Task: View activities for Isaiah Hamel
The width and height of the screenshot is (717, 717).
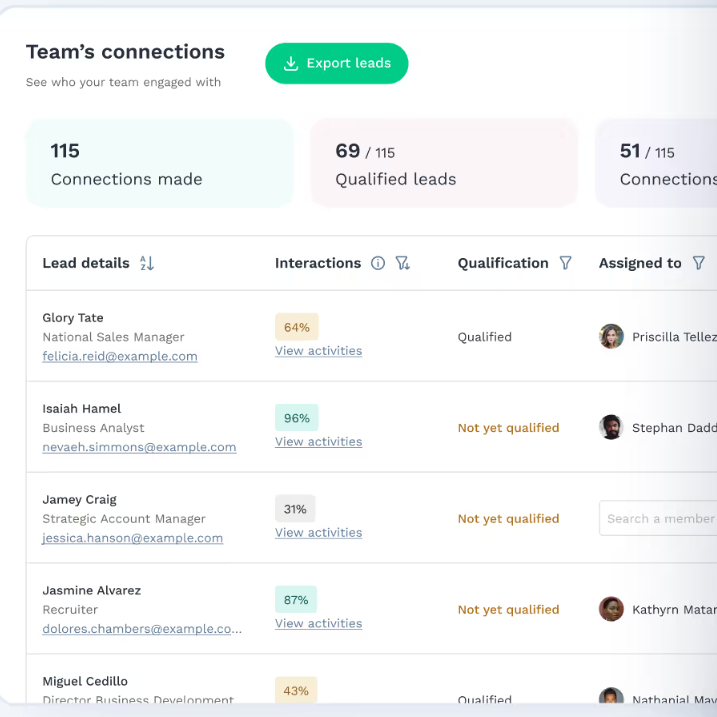Action: [318, 442]
